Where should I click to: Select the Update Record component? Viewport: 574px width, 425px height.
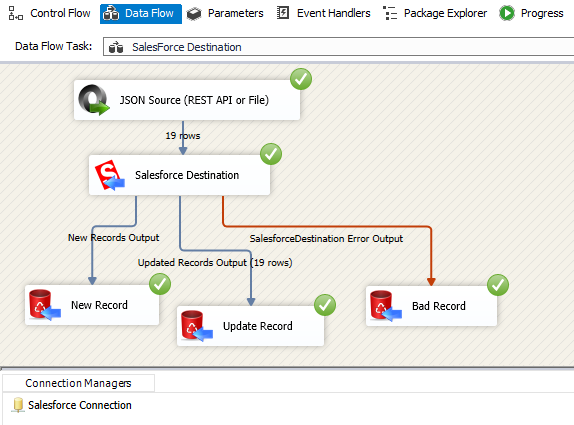pos(250,326)
